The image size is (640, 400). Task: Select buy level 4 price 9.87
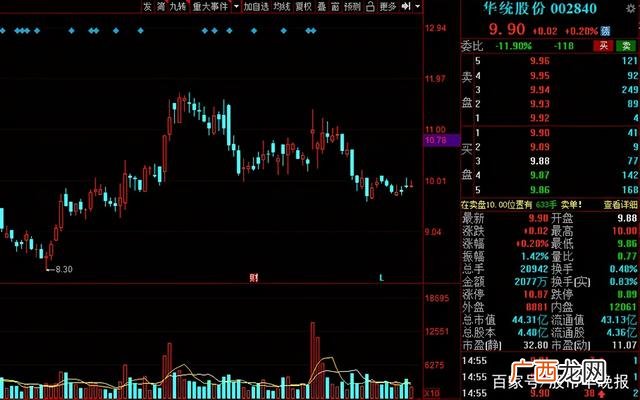tap(540, 176)
